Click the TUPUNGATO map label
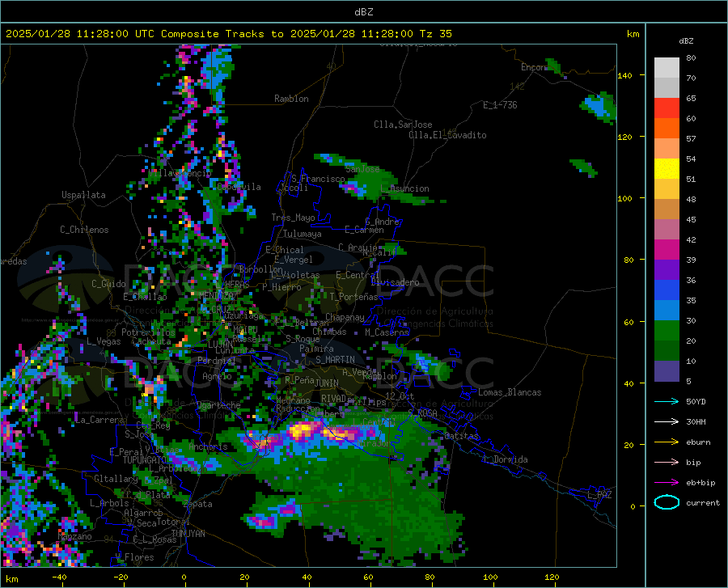This screenshot has width=728, height=588. (x=145, y=460)
